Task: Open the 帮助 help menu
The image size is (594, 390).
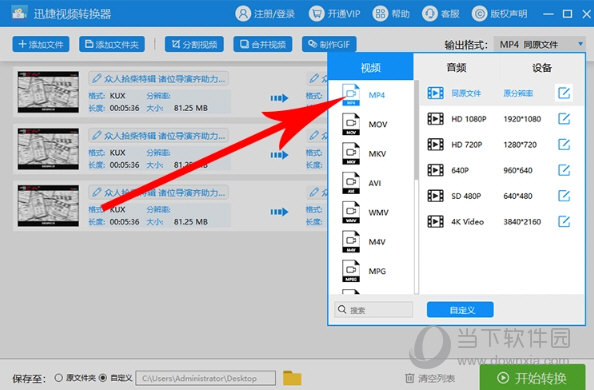Action: point(391,14)
